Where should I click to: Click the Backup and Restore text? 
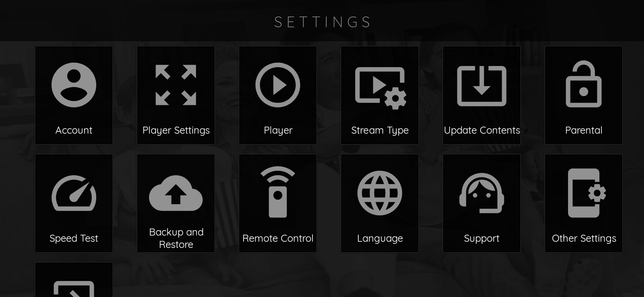(x=176, y=238)
